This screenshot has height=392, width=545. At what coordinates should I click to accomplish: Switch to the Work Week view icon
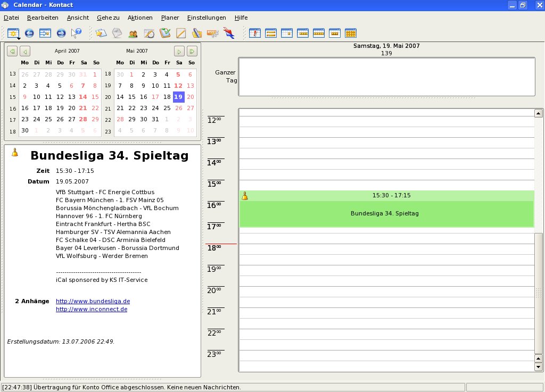click(303, 34)
